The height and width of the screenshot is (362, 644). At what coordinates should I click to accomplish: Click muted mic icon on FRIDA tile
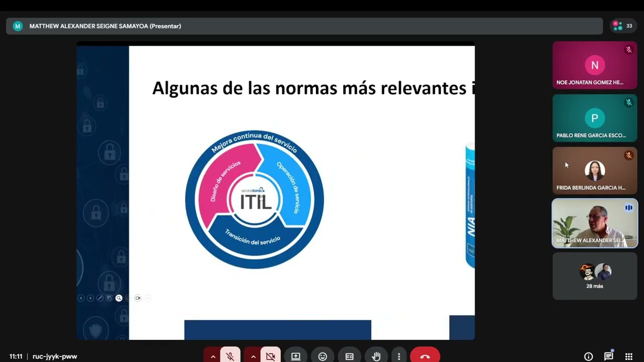click(x=628, y=155)
